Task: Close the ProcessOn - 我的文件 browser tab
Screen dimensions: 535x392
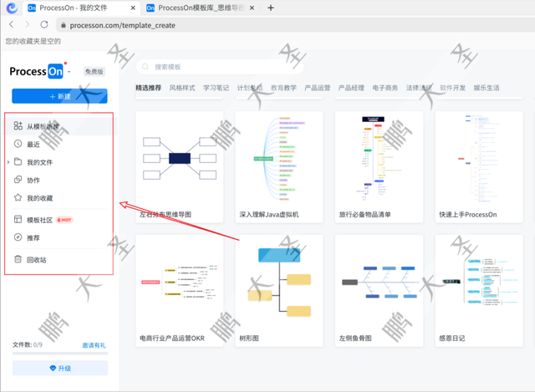Action: (x=133, y=8)
